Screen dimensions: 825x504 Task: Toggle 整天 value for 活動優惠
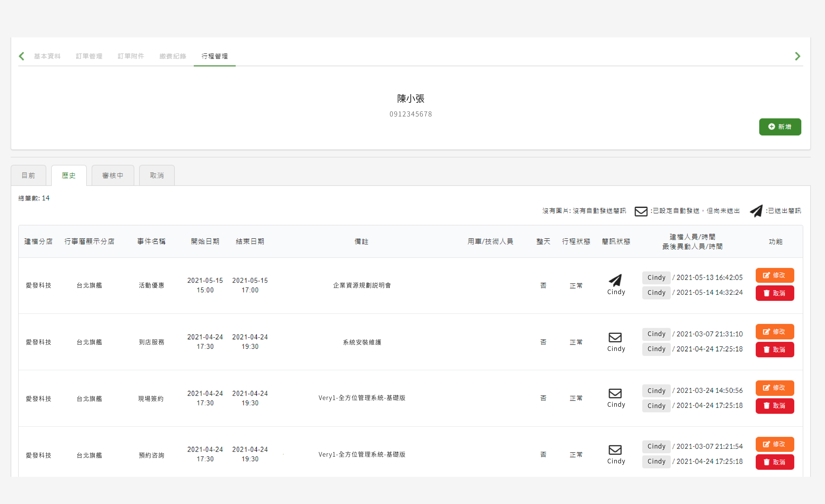coord(543,285)
